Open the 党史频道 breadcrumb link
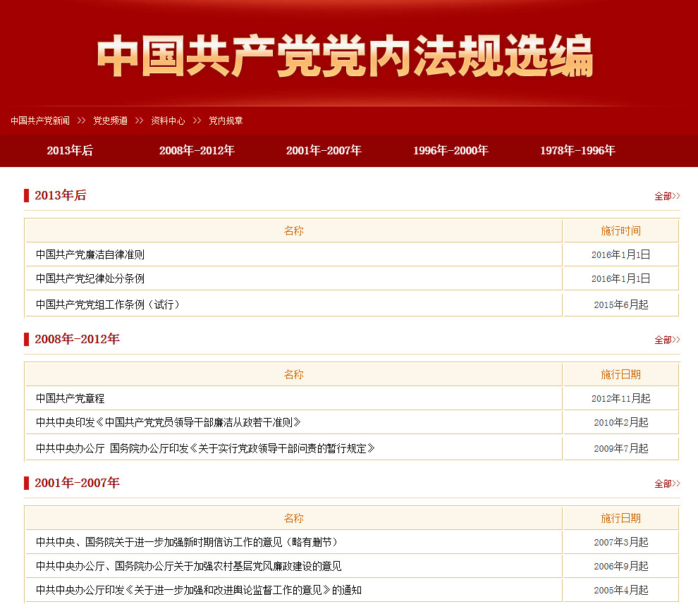Viewport: 698px width, 616px height. point(111,121)
